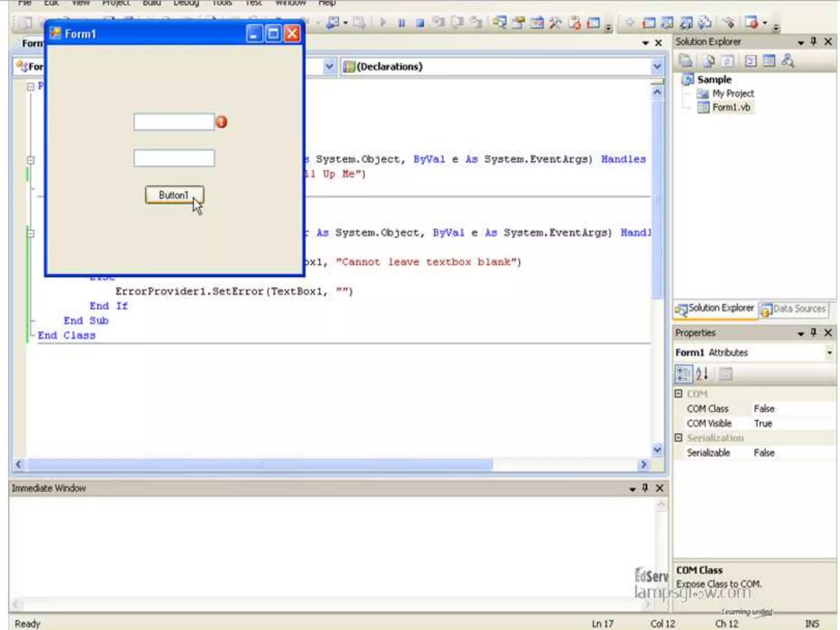Open the Form1 Attributes object selector dropdown
The height and width of the screenshot is (630, 840).
(830, 352)
